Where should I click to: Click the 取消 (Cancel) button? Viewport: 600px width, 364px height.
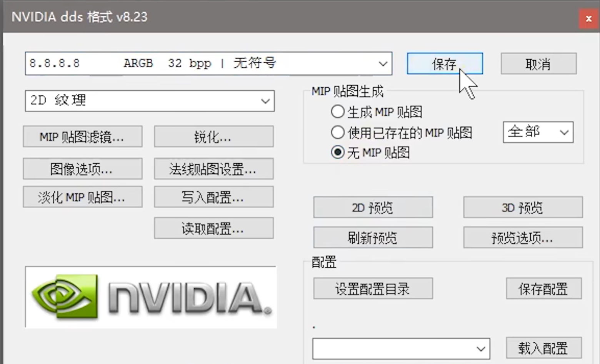[538, 63]
